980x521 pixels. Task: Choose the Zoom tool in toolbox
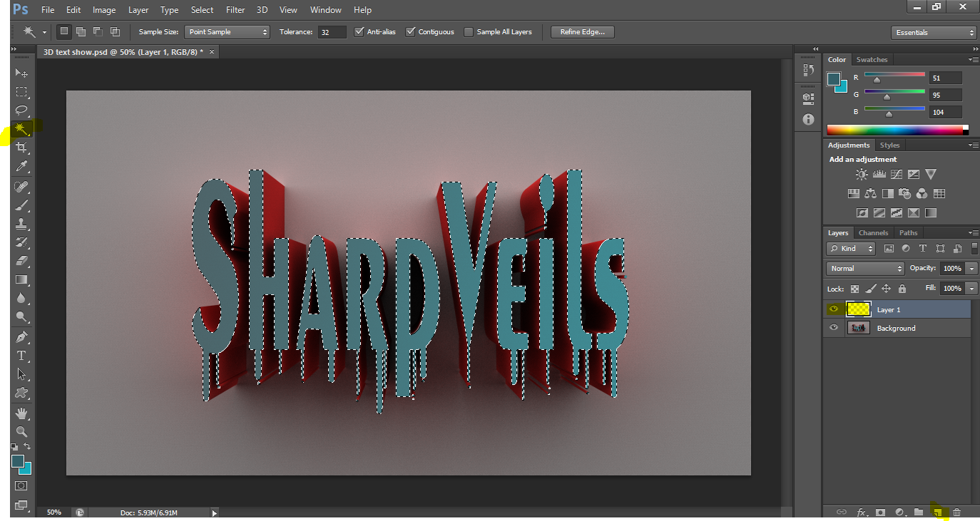(21, 432)
